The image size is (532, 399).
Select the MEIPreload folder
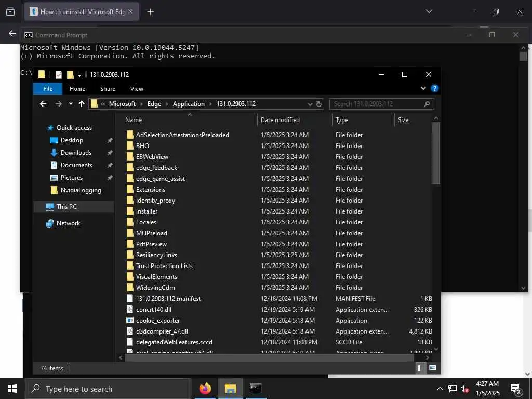151,233
